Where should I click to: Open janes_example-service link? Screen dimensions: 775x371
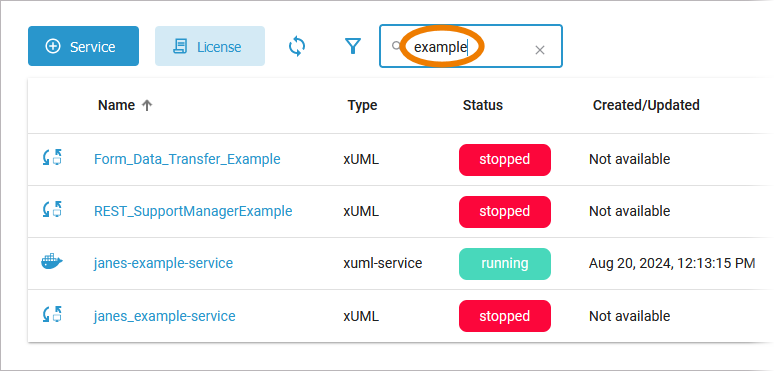(x=165, y=316)
